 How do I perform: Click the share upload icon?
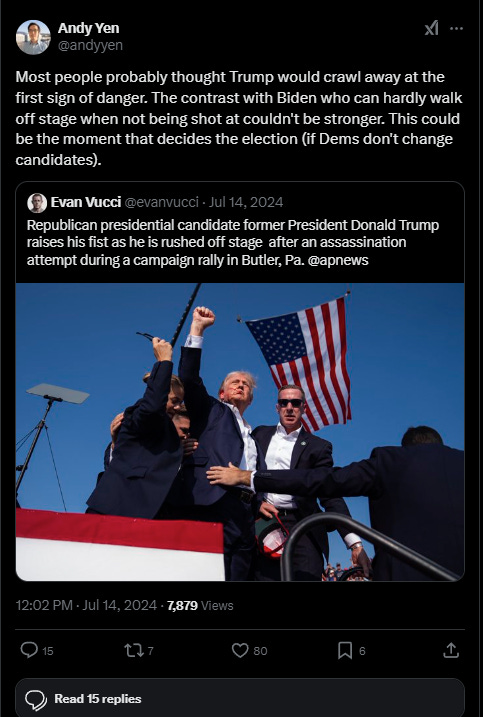(x=451, y=650)
